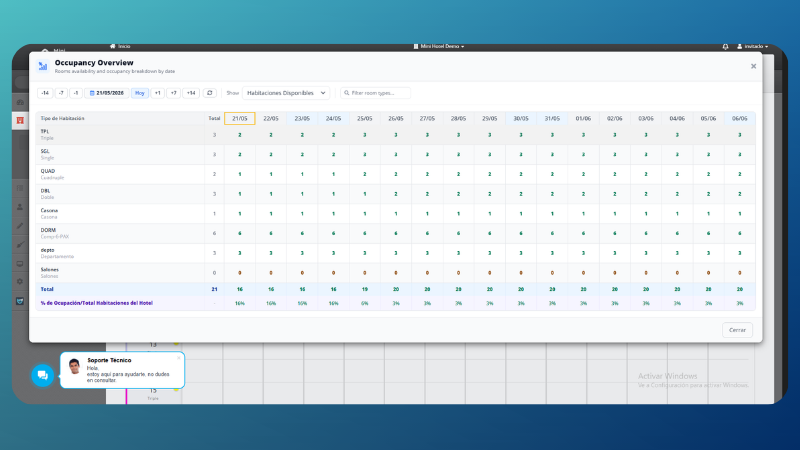Screen dimensions: 800x450
Task: Click the +7 days button
Action: tap(173, 93)
